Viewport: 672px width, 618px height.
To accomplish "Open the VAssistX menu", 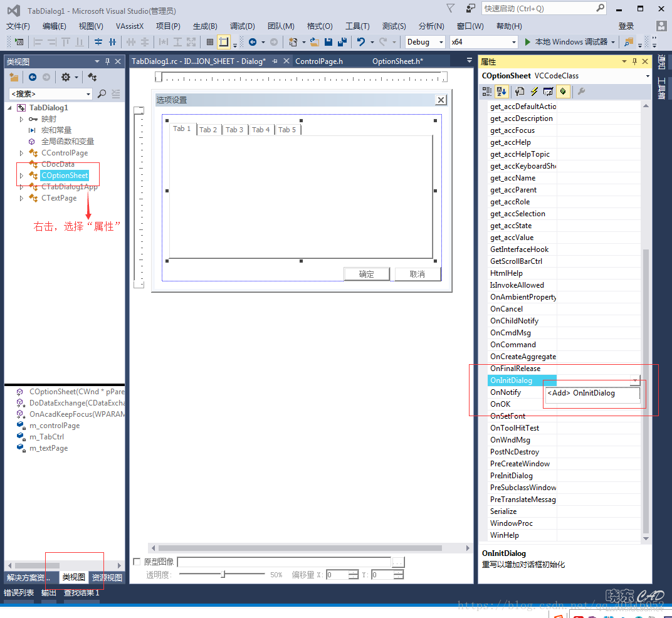I will [x=129, y=26].
